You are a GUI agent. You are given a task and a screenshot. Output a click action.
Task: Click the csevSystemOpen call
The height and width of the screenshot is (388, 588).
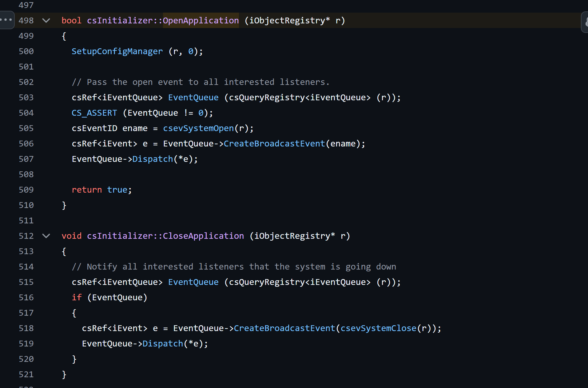click(198, 128)
